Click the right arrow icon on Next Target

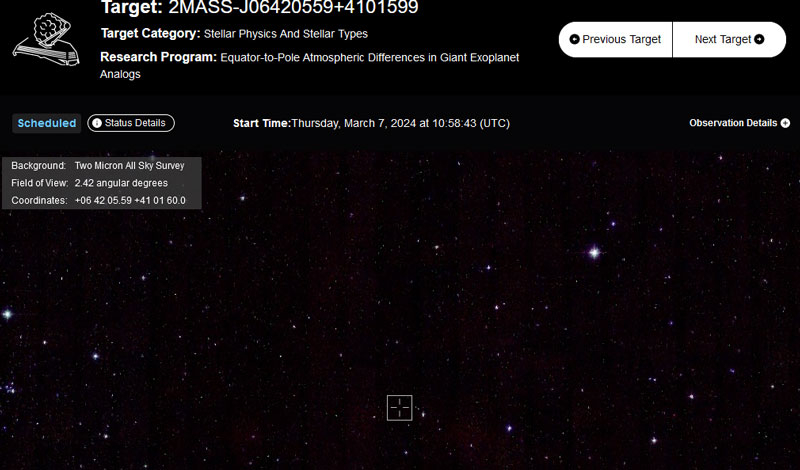point(759,40)
